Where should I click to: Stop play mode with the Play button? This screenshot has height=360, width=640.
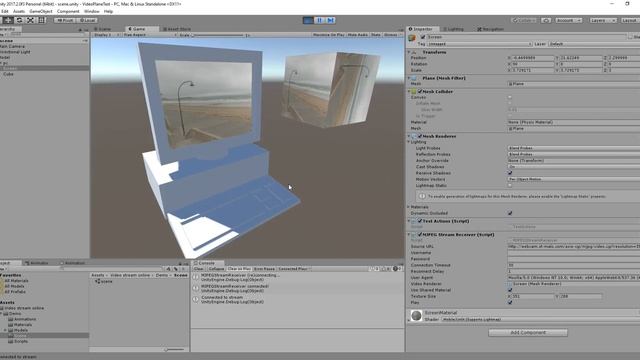point(308,20)
